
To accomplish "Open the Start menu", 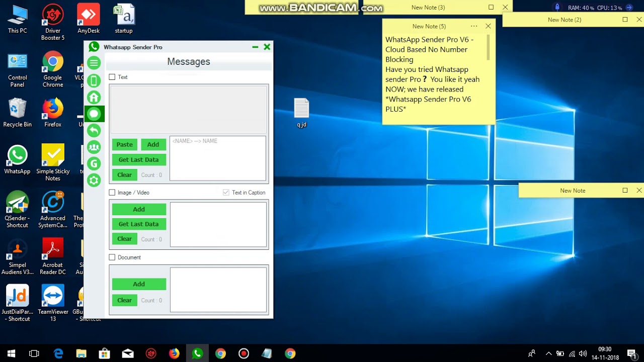I will (x=11, y=353).
